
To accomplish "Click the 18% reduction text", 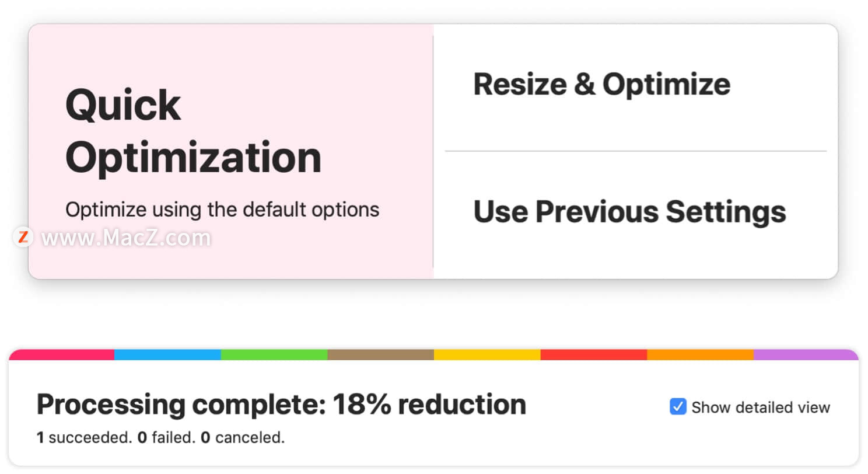I will [x=429, y=404].
